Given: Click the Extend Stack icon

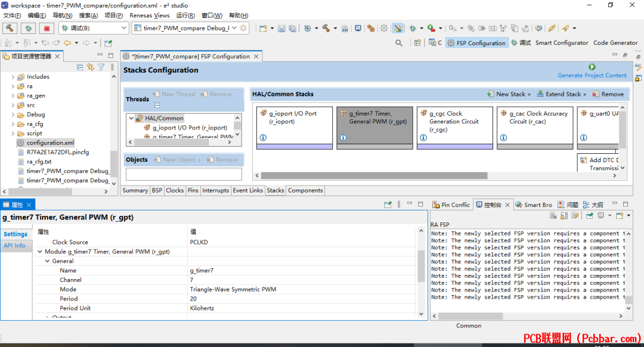Looking at the screenshot, I should click(540, 94).
